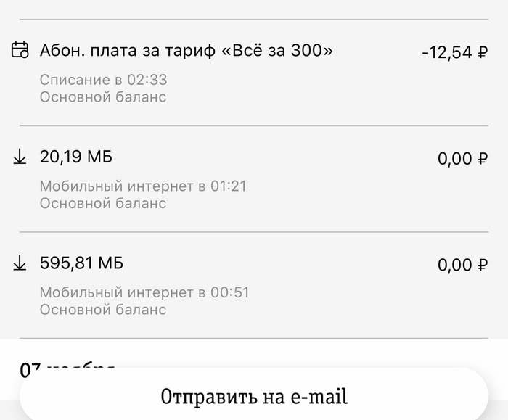Tap «Основной баланс» under the 02:33 charge

(x=103, y=96)
